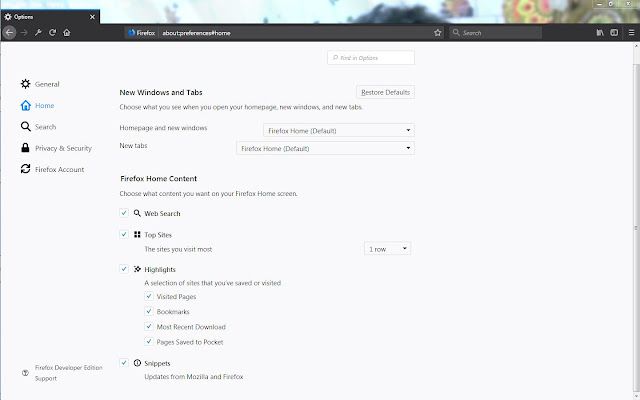Open the General preferences category
The height and width of the screenshot is (400, 640).
click(x=47, y=84)
